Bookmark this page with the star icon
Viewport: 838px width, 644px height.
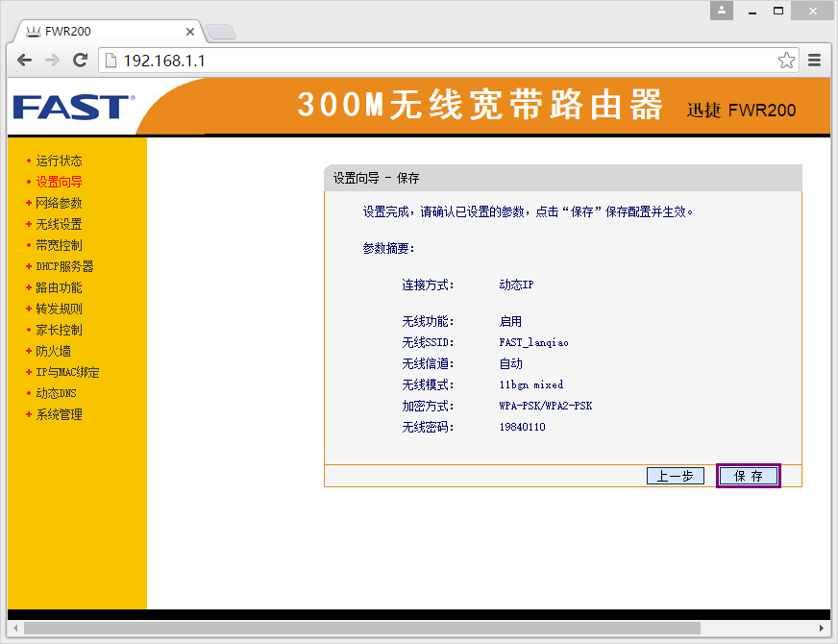786,61
